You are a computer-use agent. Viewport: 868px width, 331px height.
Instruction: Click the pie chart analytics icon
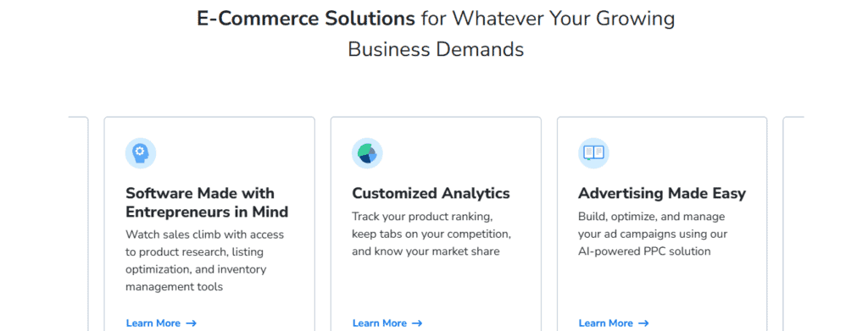[x=367, y=153]
